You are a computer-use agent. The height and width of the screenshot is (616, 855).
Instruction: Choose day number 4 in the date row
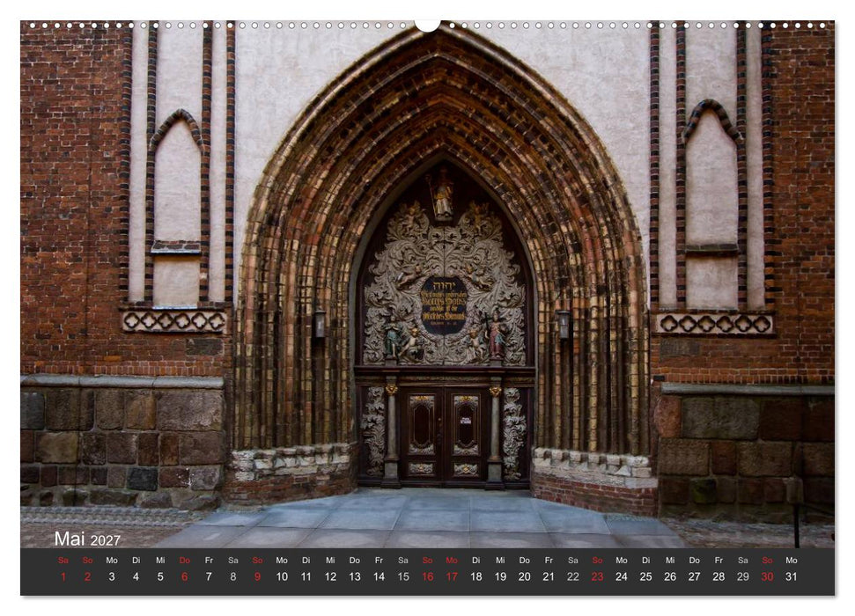coord(136,576)
